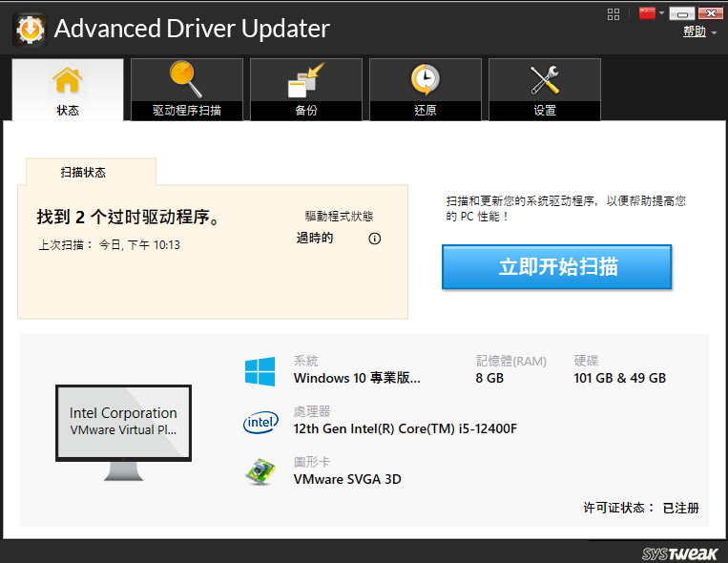Open the 设置 settings tab

[x=545, y=89]
